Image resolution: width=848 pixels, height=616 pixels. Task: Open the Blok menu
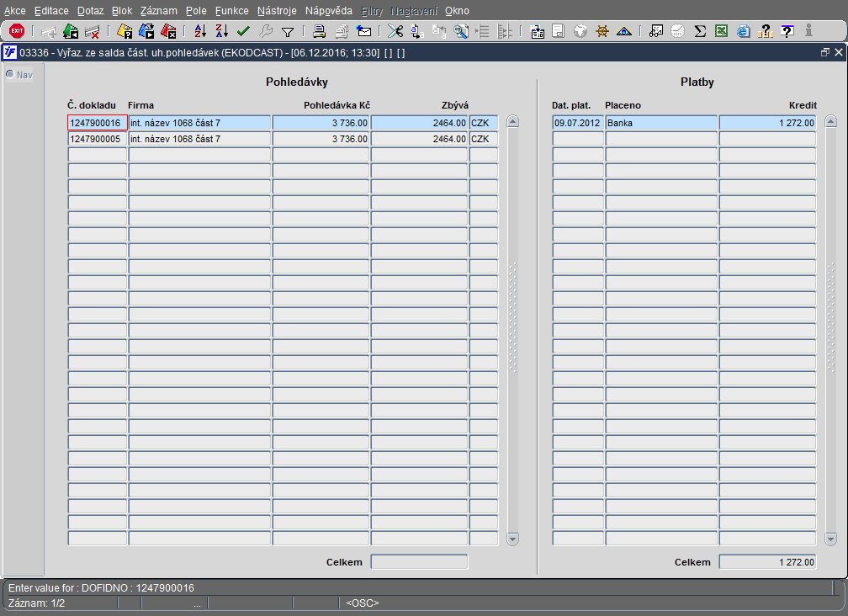122,11
